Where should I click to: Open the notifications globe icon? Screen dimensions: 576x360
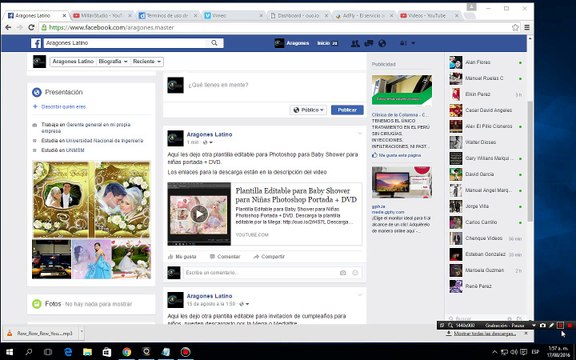click(382, 43)
